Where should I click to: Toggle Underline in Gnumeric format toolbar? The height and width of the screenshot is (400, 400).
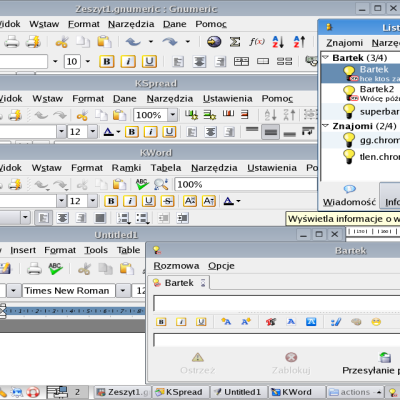coord(149,62)
